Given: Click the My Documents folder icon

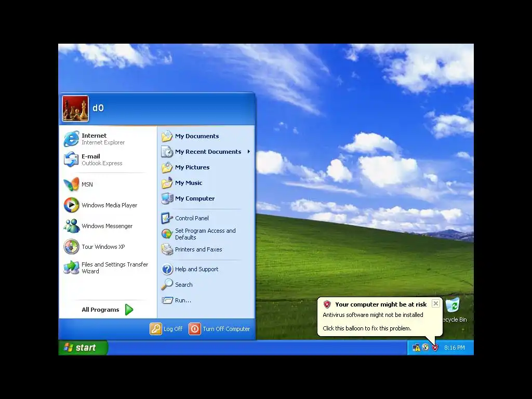Looking at the screenshot, I should [167, 136].
